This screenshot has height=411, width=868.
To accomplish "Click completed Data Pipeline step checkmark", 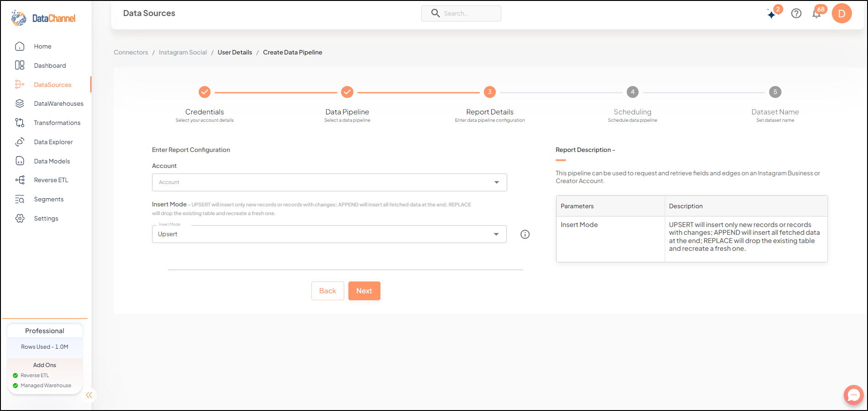I will click(347, 92).
